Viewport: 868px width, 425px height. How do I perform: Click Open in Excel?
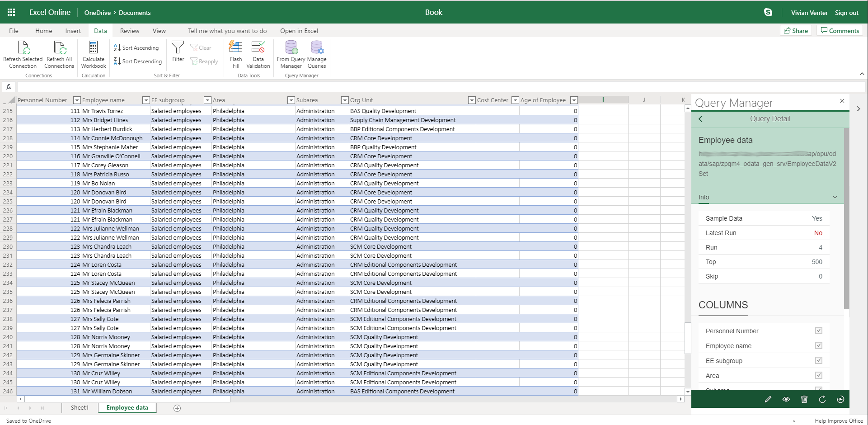click(299, 30)
